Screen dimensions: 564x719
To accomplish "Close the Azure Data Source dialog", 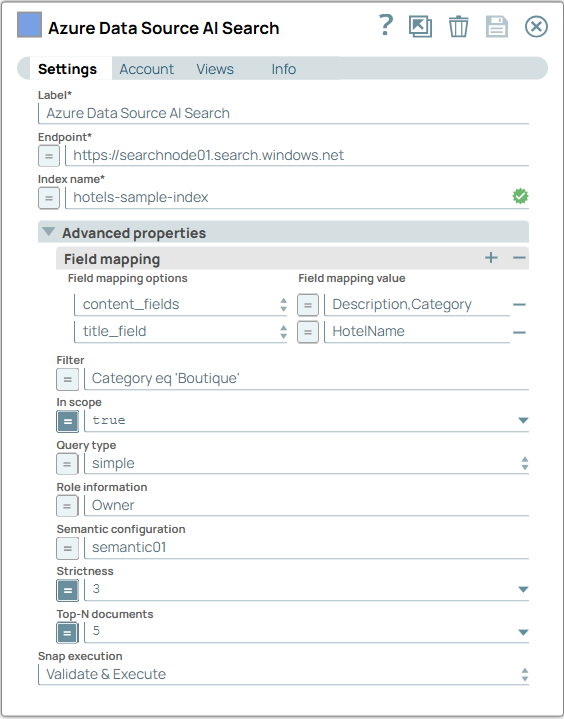I will [x=536, y=27].
